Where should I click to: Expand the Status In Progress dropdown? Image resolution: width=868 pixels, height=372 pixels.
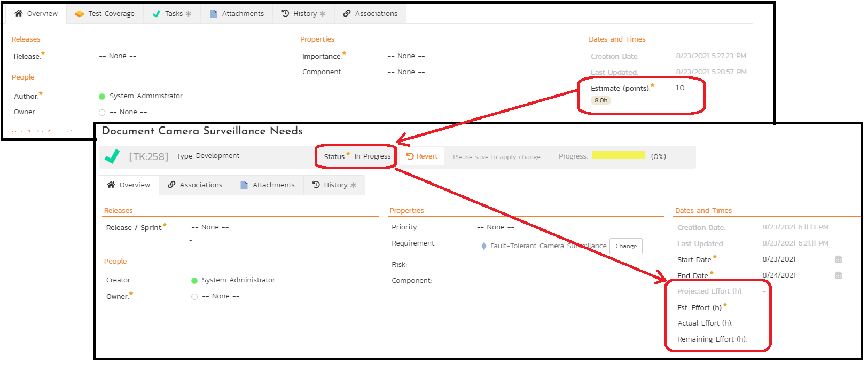point(372,156)
